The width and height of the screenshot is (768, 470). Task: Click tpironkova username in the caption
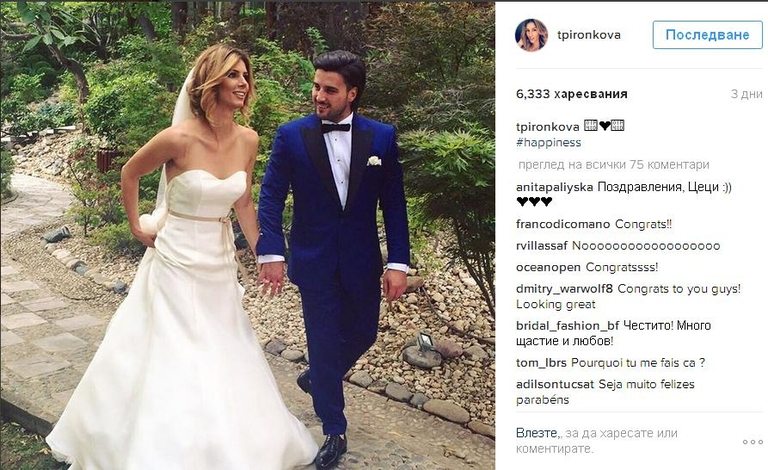[548, 127]
